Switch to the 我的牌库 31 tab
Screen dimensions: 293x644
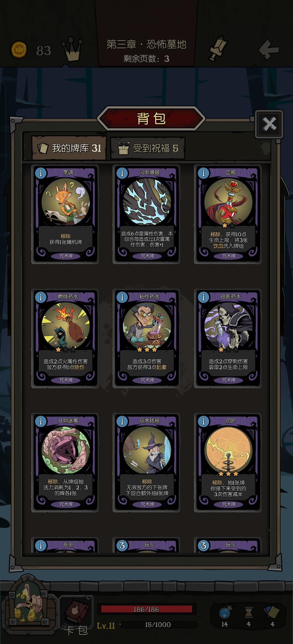(x=69, y=148)
